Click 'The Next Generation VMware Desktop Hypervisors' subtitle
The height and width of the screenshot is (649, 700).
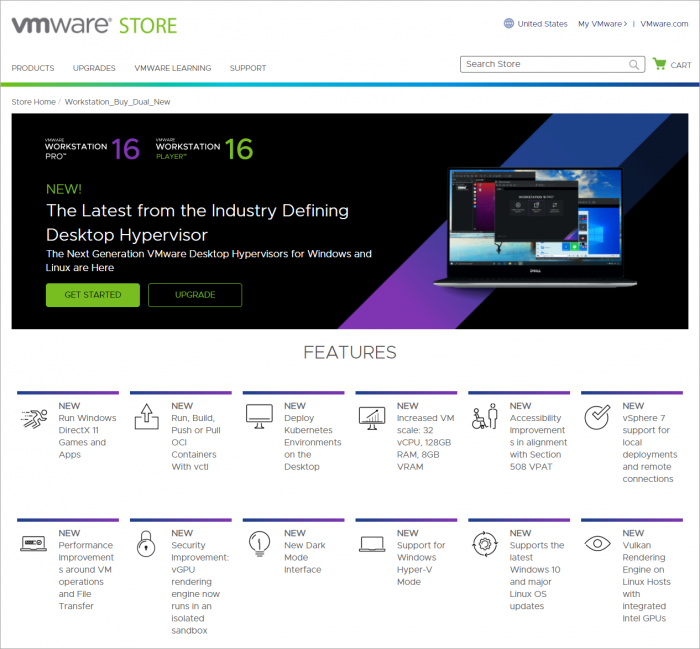click(208, 261)
